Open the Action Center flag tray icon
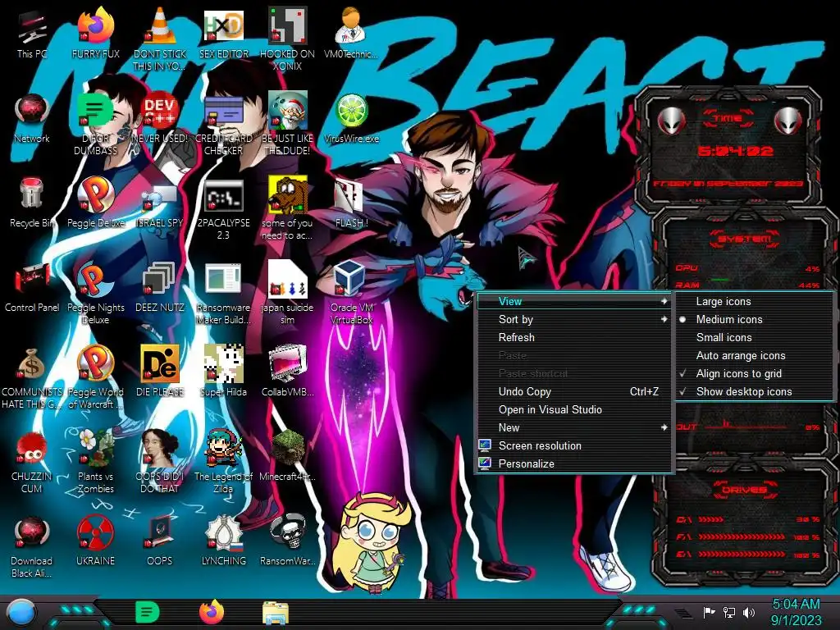Screen dimensions: 840x630 [710, 612]
